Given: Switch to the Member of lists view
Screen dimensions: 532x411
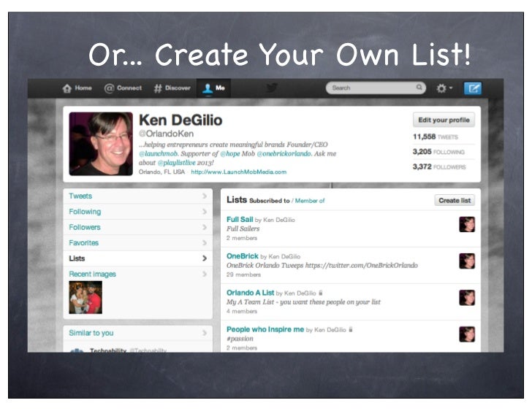Looking at the screenshot, I should 310,201.
